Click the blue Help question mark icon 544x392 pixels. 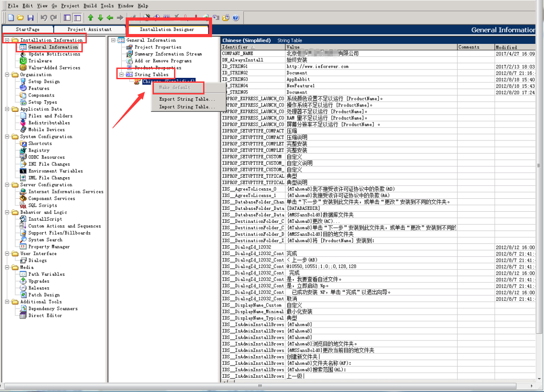tap(236, 18)
